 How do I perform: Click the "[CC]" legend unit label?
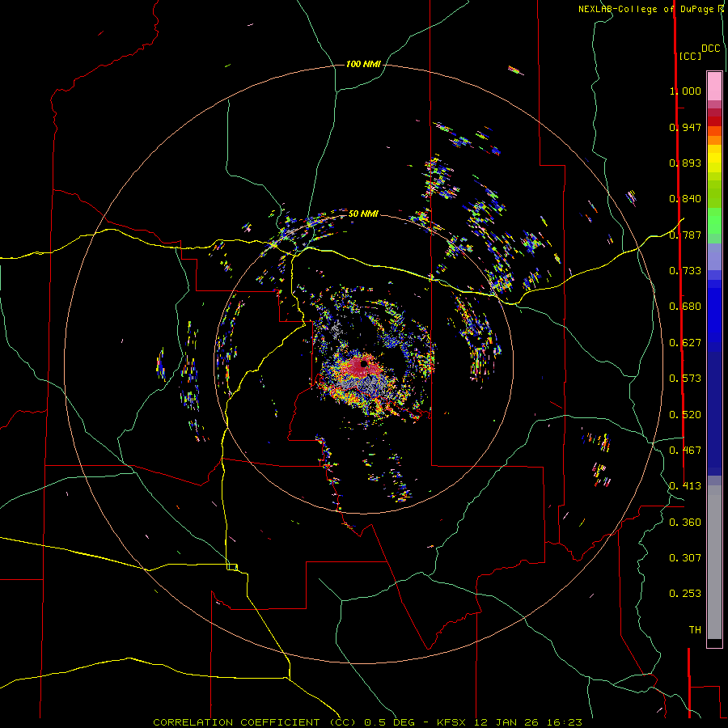coord(690,56)
